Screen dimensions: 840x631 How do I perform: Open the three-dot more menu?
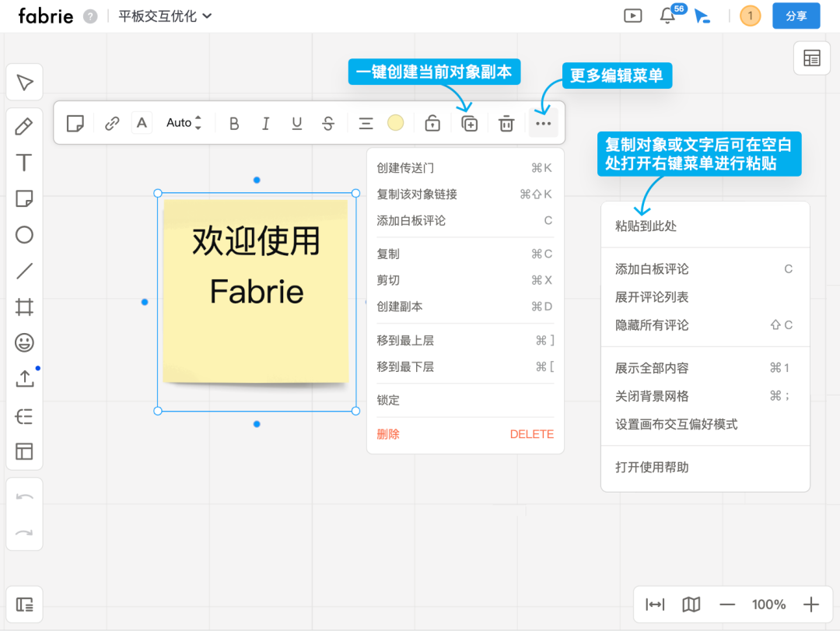(543, 123)
